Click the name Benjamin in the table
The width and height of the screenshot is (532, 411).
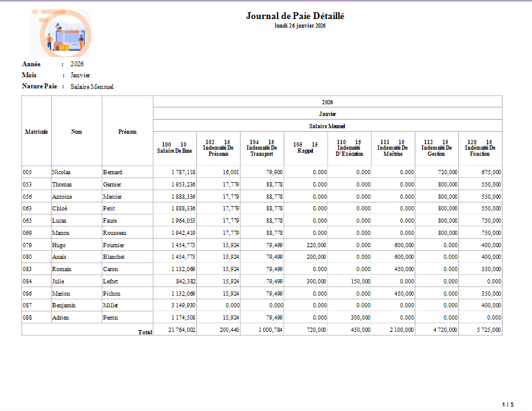pyautogui.click(x=64, y=305)
